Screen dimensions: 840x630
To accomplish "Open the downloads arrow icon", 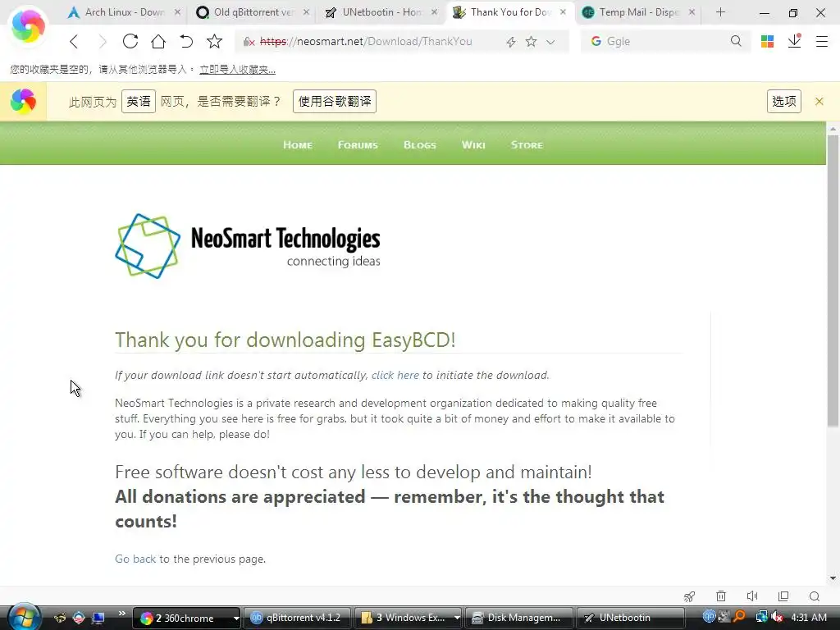I will coord(794,41).
